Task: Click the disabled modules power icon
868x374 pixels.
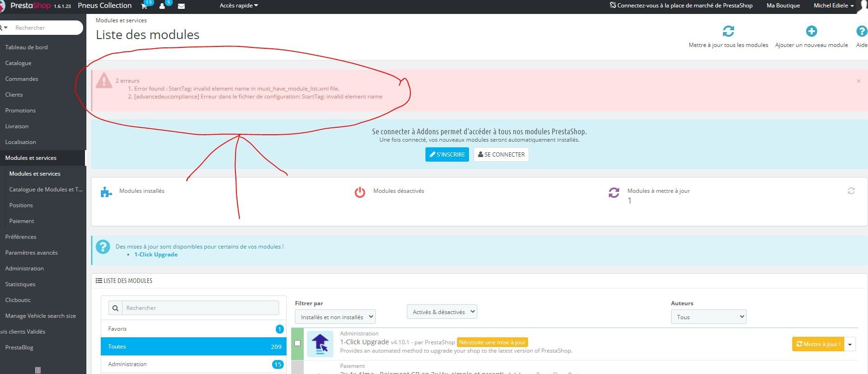Action: pos(360,192)
